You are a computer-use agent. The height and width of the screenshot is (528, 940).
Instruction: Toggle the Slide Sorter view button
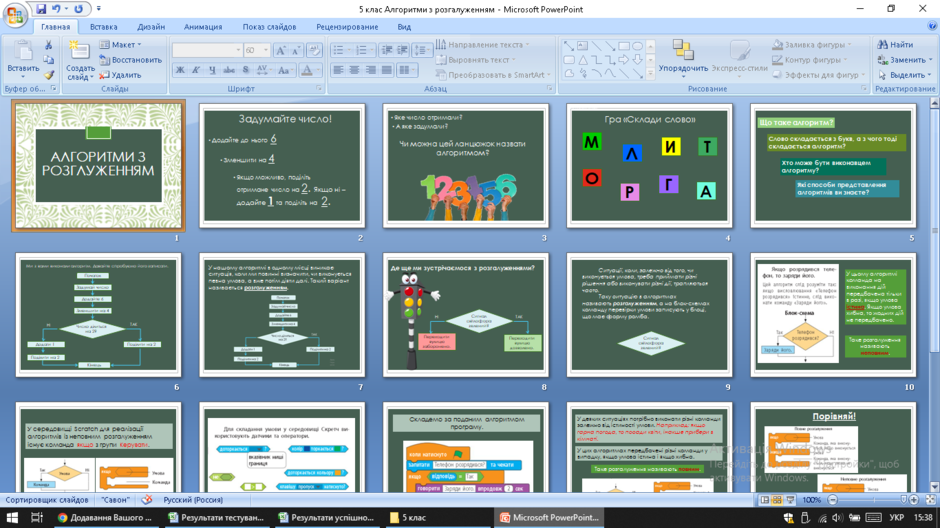click(777, 500)
